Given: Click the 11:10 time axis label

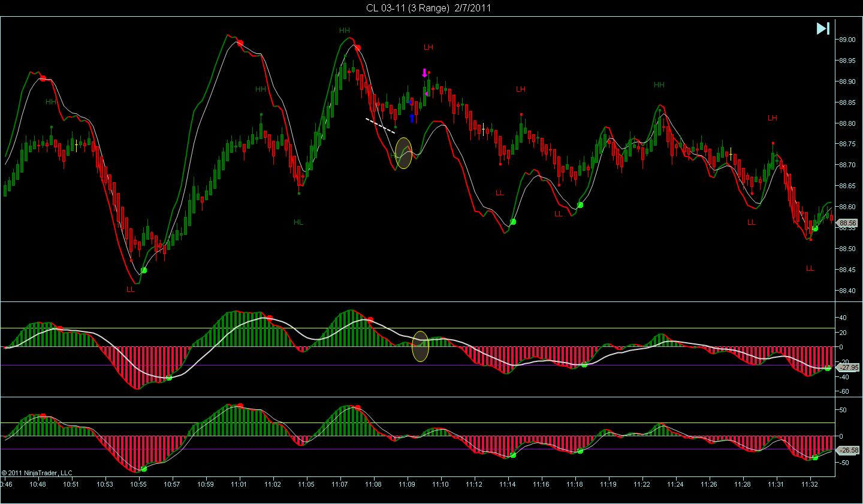Looking at the screenshot, I should [x=440, y=483].
